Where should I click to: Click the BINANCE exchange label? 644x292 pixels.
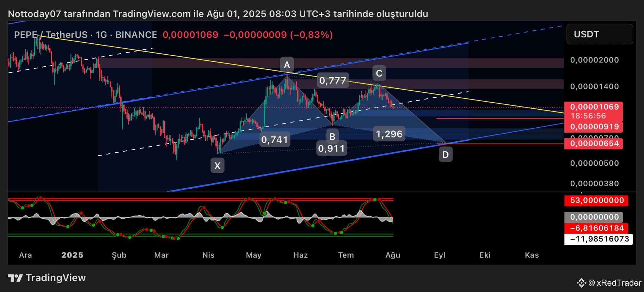(x=136, y=35)
